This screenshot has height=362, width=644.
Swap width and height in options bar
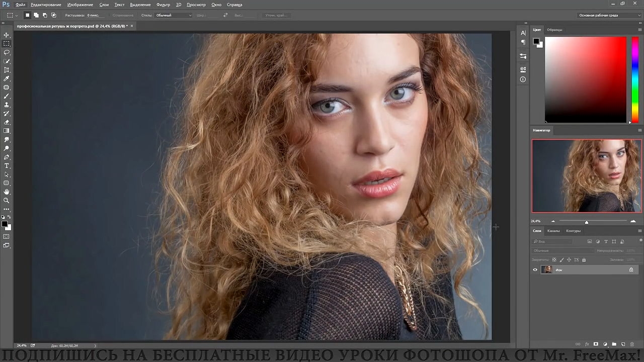[225, 15]
